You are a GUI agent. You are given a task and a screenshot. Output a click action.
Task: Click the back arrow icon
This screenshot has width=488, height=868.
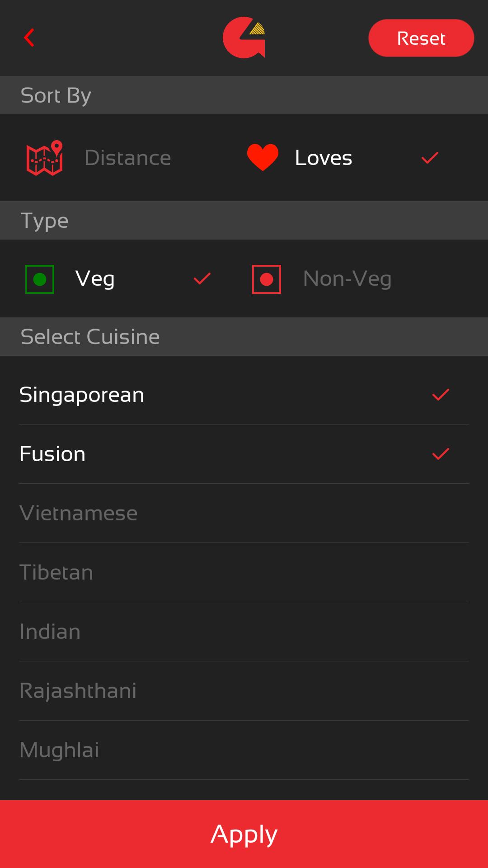29,38
